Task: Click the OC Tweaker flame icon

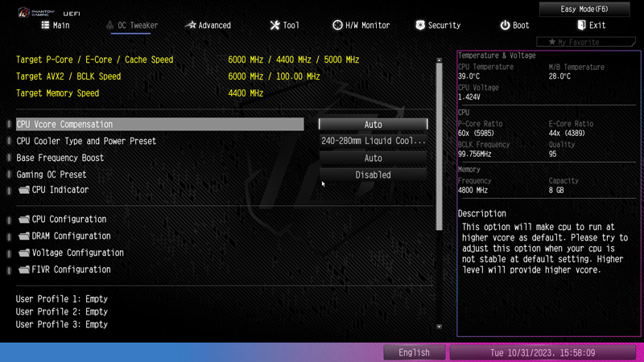Action: [x=109, y=25]
